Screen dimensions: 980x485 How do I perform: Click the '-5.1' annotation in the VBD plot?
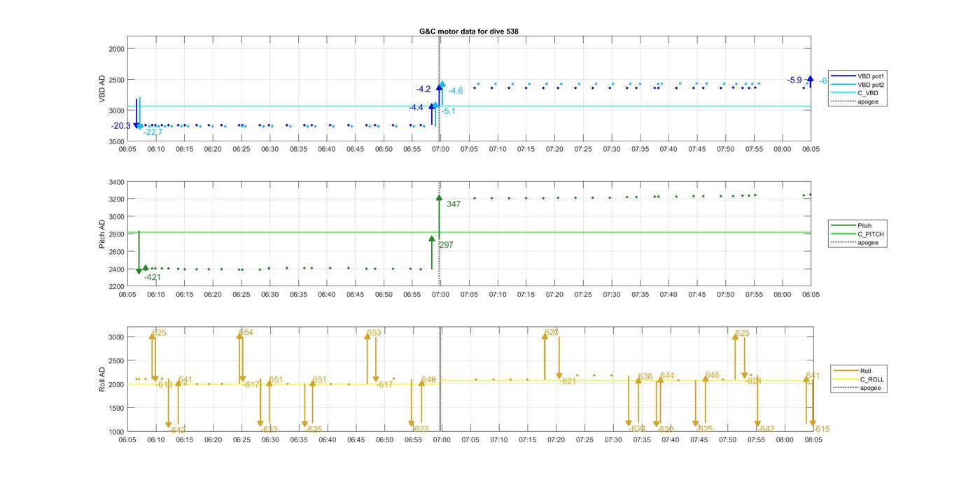pyautogui.click(x=449, y=111)
